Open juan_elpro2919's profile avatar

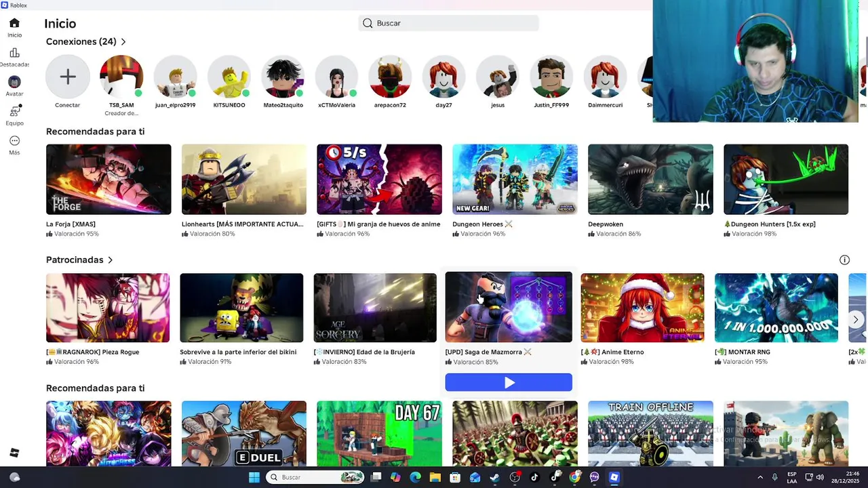(x=175, y=77)
